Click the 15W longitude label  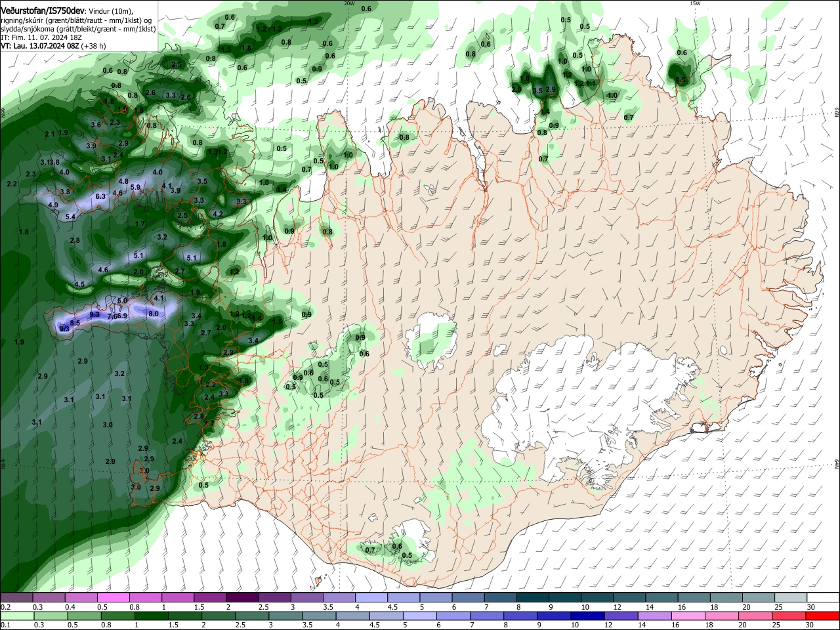pos(695,3)
